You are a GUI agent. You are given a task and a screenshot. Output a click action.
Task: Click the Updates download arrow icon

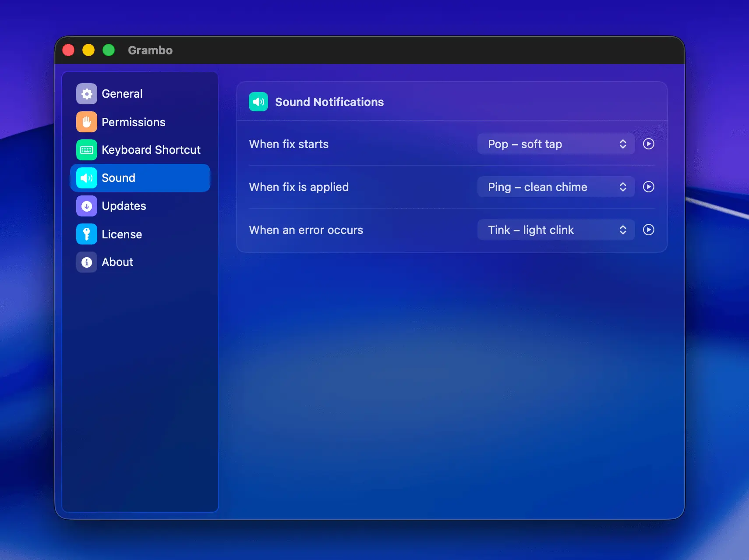click(87, 206)
